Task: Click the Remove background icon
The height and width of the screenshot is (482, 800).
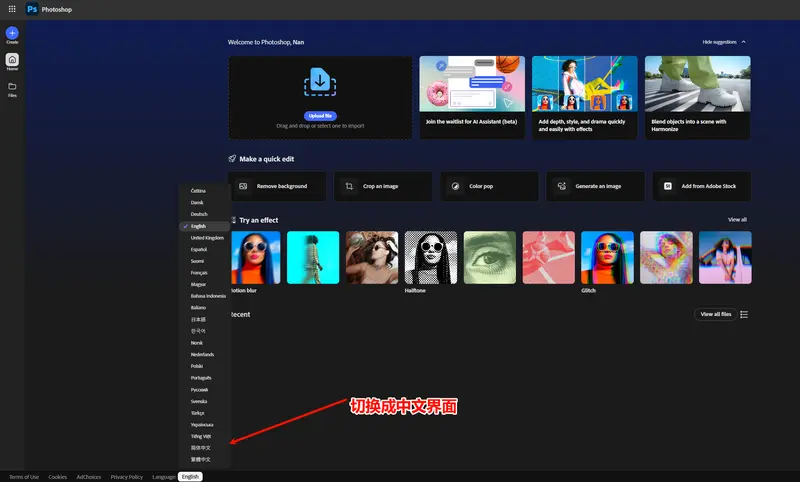Action: pyautogui.click(x=243, y=186)
